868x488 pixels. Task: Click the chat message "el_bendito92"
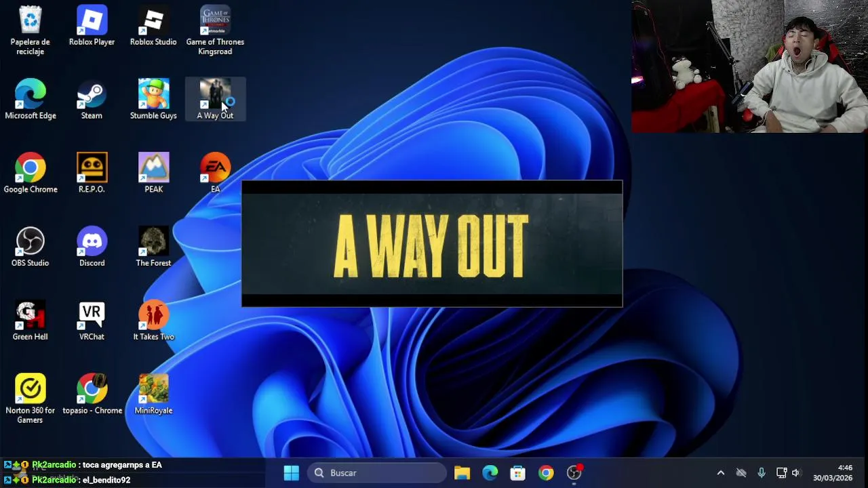pyautogui.click(x=106, y=480)
